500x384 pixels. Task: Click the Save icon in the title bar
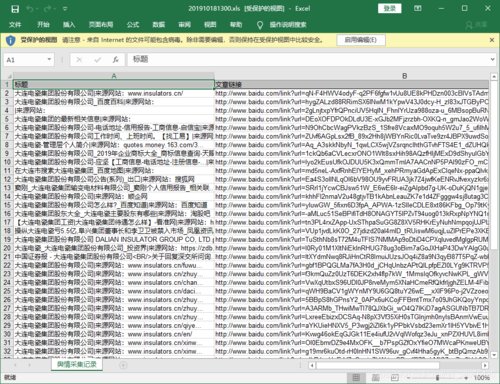click(x=15, y=9)
